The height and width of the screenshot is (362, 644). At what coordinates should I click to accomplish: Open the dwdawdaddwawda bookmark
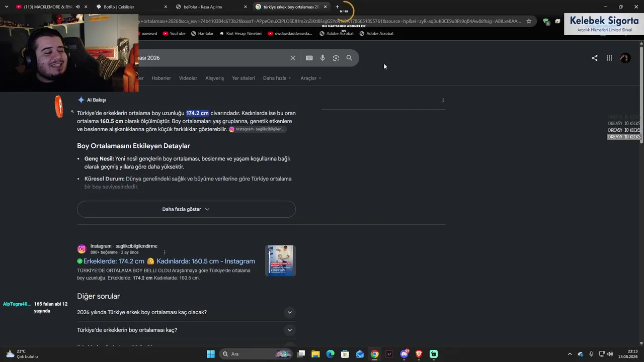tap(290, 34)
